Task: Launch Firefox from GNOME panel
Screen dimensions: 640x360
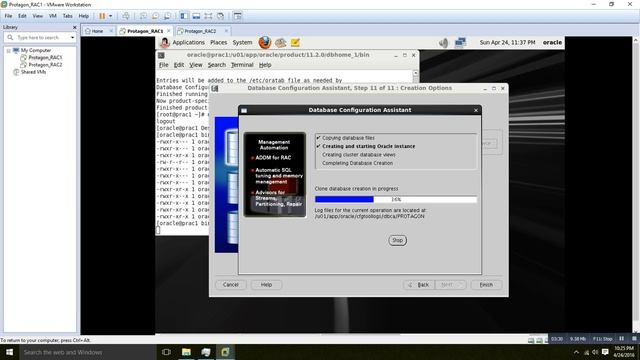Action: coord(264,42)
